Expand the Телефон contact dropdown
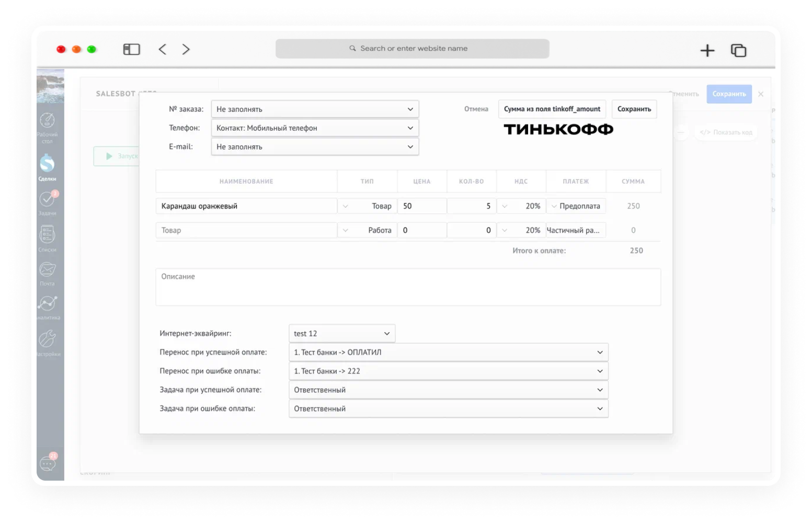This screenshot has height=523, width=812. point(315,128)
